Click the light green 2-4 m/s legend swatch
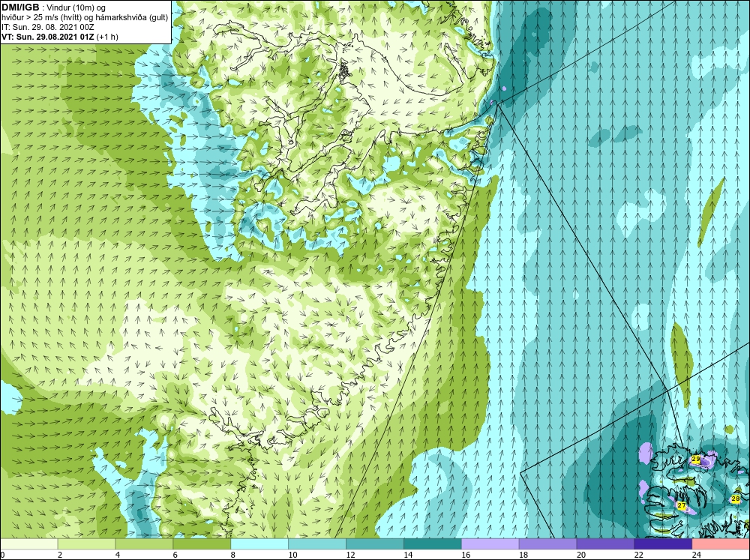 86,544
